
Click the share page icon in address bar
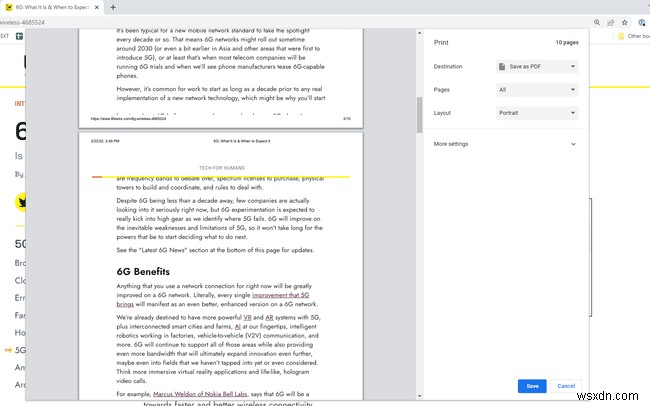(x=611, y=22)
